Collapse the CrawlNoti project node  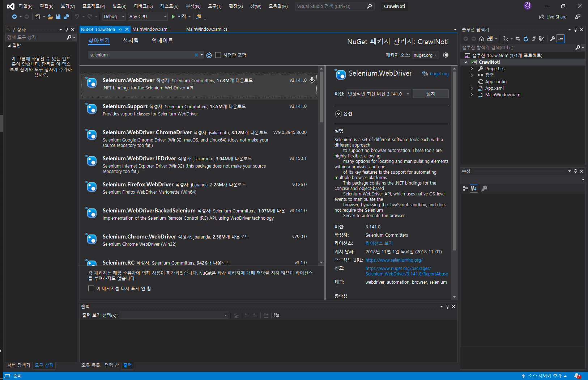(465, 62)
